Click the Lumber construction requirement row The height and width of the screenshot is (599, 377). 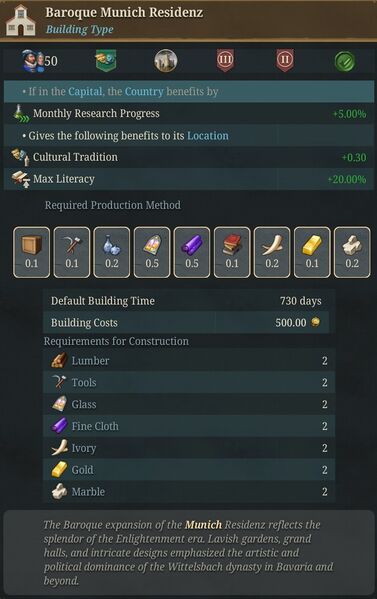pyautogui.click(x=189, y=360)
